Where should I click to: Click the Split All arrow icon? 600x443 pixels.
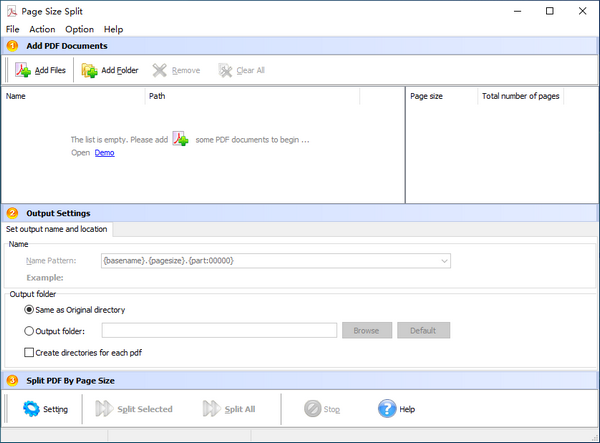click(212, 409)
